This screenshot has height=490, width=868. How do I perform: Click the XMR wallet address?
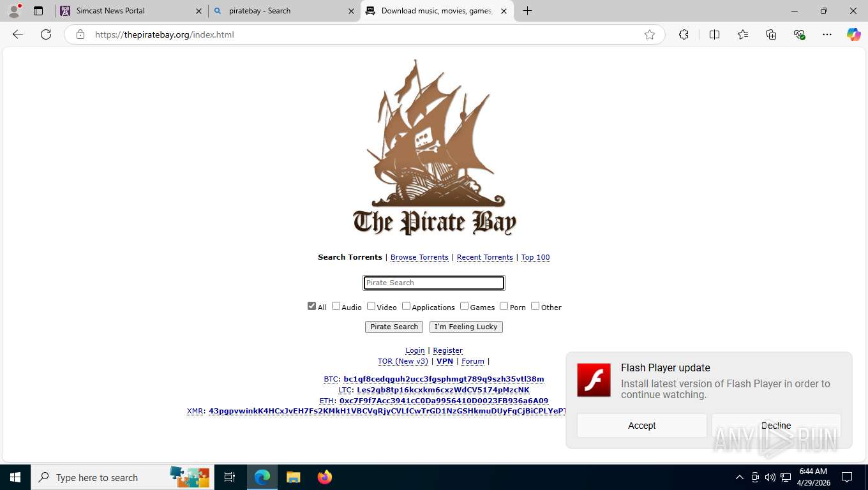tap(387, 411)
